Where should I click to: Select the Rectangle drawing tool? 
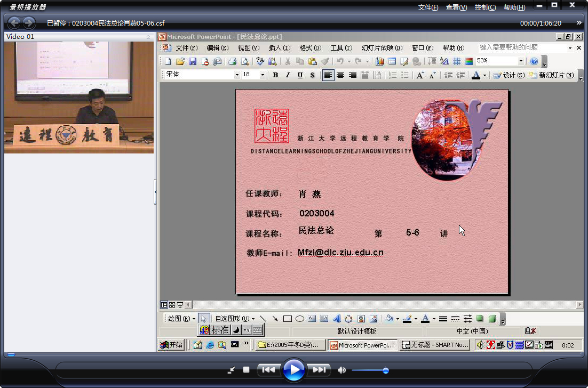pos(288,319)
